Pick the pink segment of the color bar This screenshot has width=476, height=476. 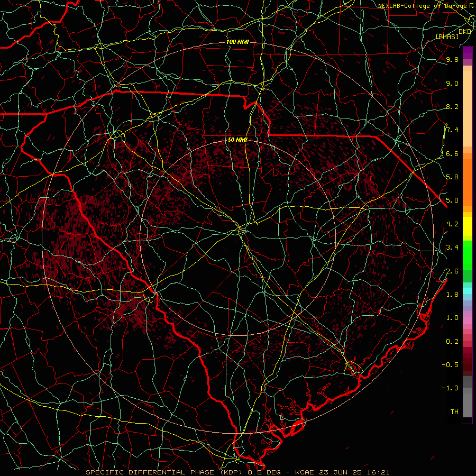(467, 321)
